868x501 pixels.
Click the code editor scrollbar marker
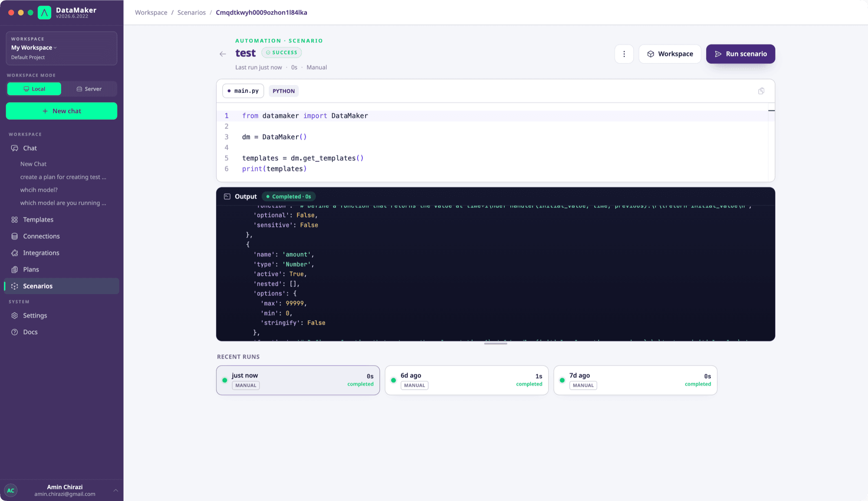pos(771,111)
